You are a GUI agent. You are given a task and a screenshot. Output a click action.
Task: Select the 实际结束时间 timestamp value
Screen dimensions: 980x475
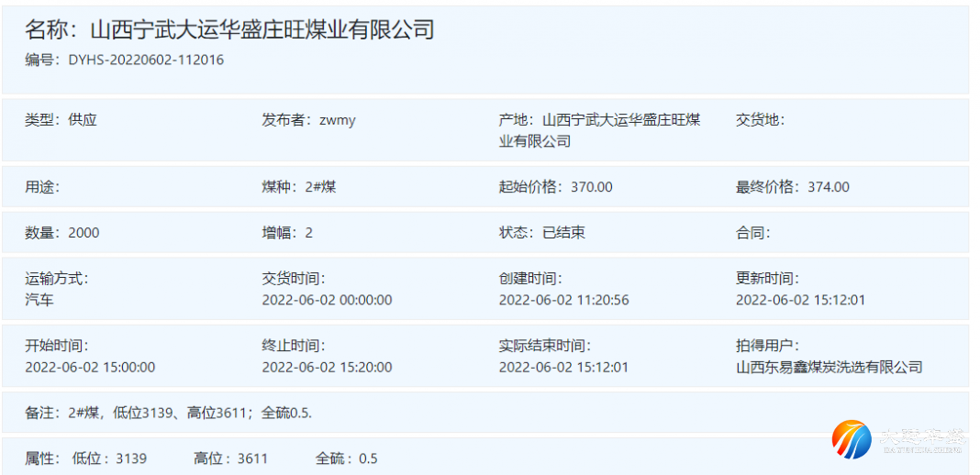pyautogui.click(x=563, y=367)
